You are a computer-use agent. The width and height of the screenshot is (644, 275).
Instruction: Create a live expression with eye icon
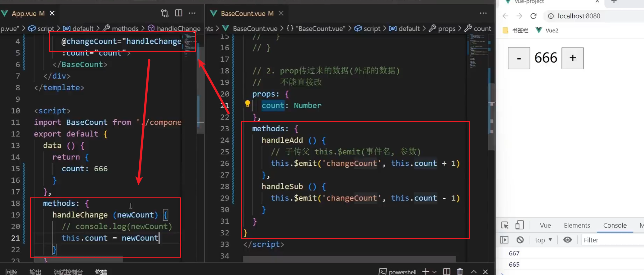tap(568, 240)
